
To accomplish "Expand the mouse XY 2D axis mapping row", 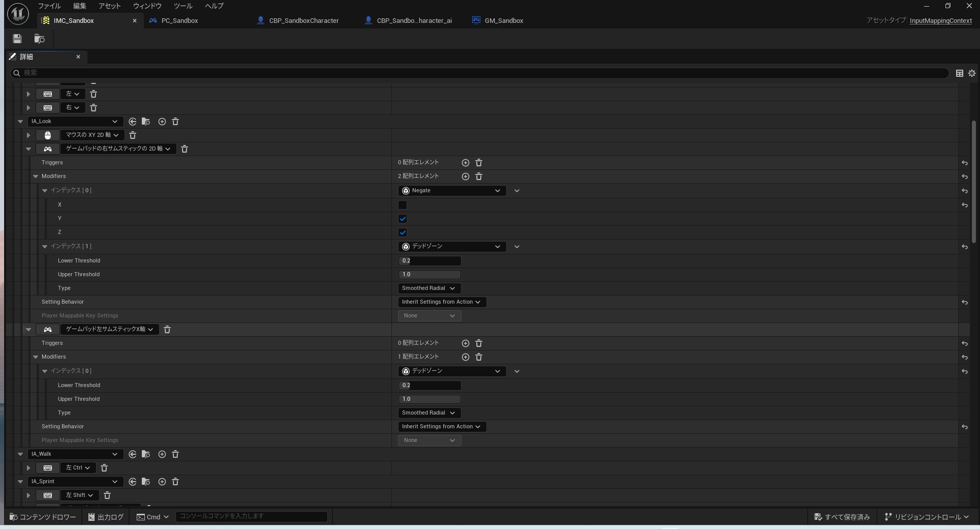I will [x=28, y=135].
